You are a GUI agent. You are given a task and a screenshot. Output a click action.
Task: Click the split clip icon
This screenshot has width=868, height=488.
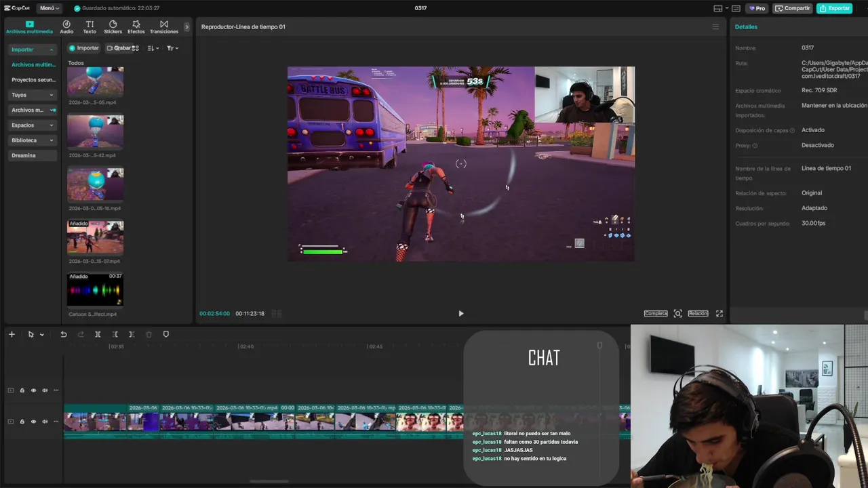[98, 334]
